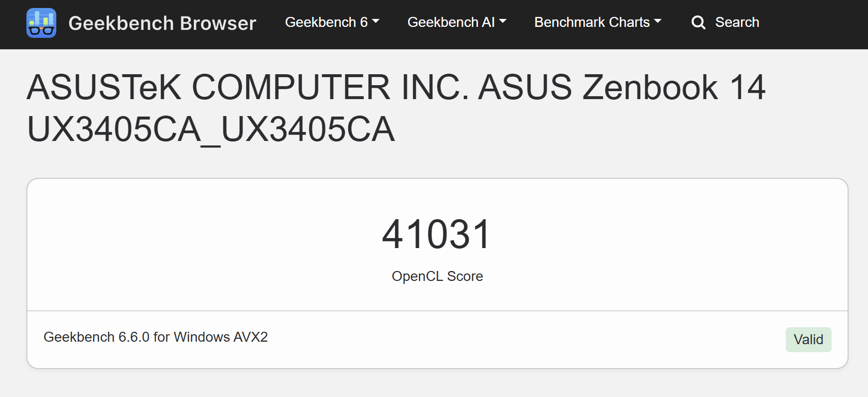This screenshot has width=868, height=397.
Task: Click the Geekbench 6.6.0 for Windows AVX2 text
Action: (155, 337)
